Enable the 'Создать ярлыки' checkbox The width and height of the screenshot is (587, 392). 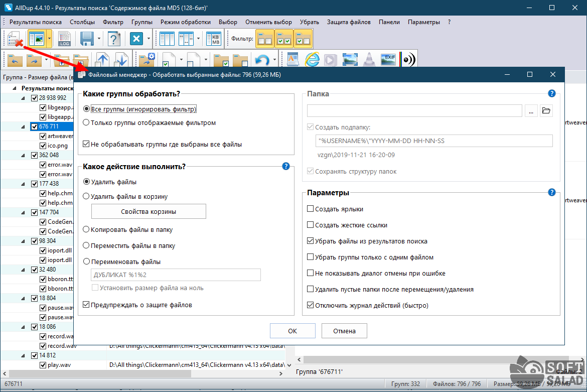pyautogui.click(x=311, y=209)
